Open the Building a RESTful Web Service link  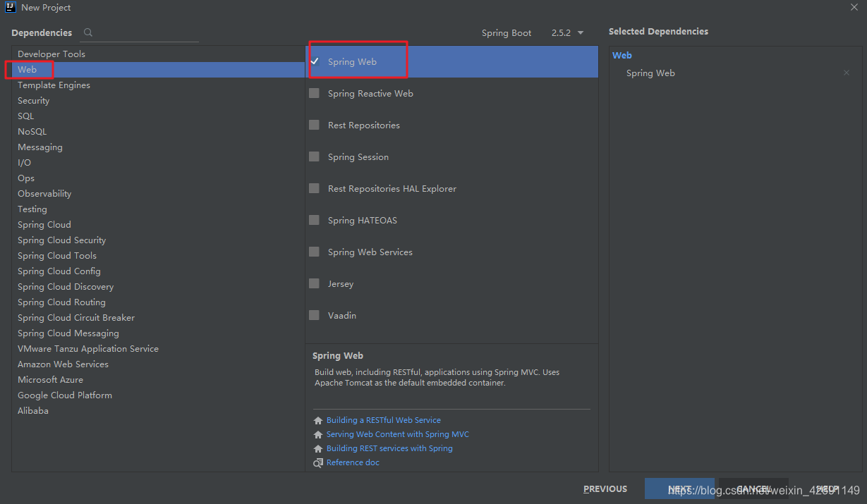(x=384, y=420)
